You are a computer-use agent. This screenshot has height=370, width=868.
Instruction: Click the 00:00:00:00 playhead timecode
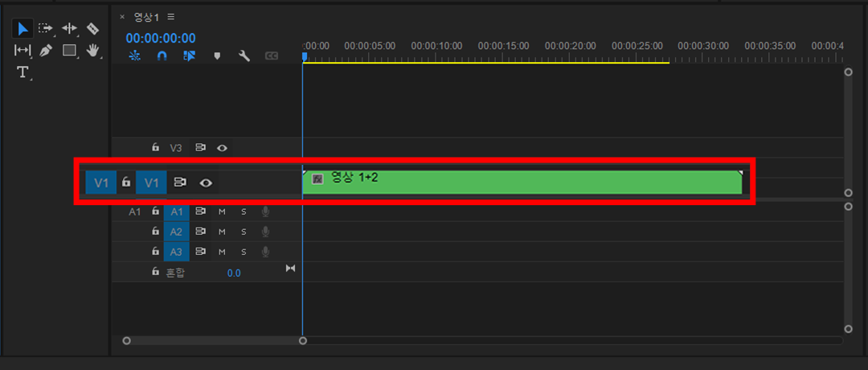(161, 38)
